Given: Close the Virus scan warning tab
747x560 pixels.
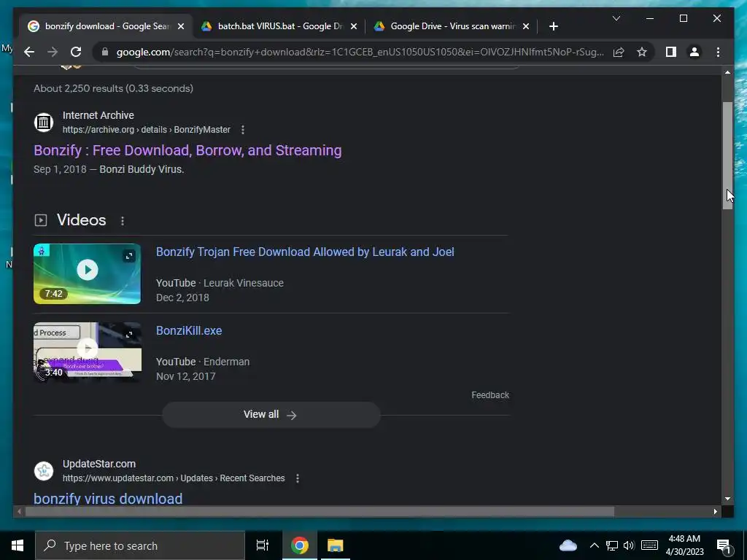Looking at the screenshot, I should click(x=525, y=26).
